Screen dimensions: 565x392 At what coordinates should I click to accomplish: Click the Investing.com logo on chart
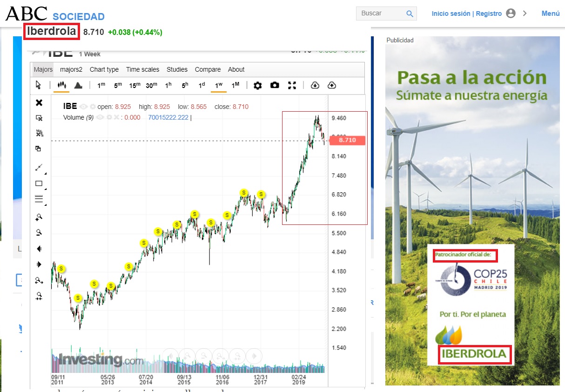click(101, 359)
